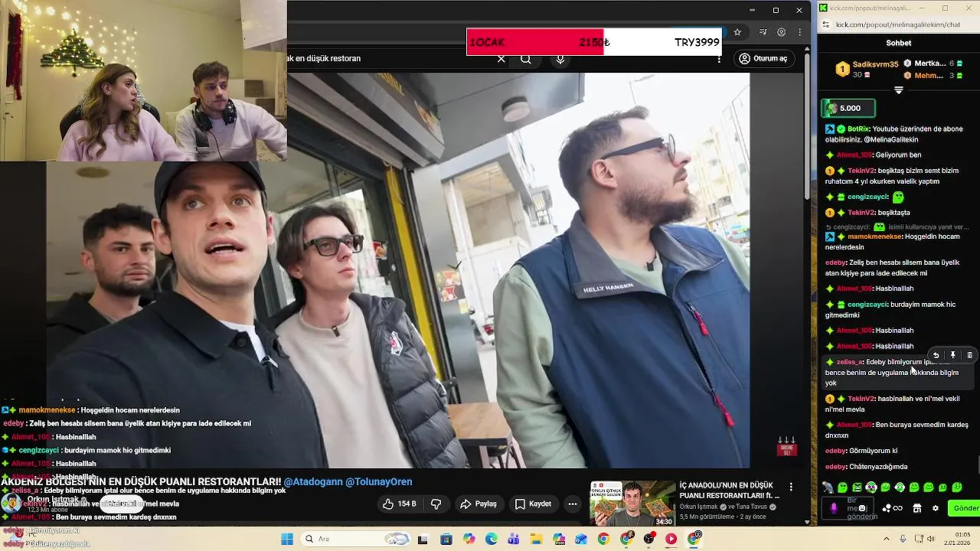Click the reply icon on zeliss_a message
The width and height of the screenshot is (980, 551).
936,355
